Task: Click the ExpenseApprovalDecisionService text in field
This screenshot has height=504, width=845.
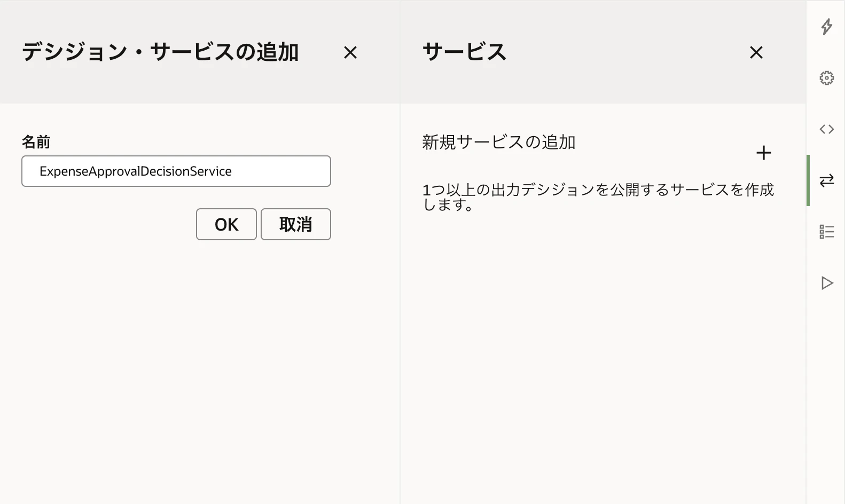Action: click(136, 171)
